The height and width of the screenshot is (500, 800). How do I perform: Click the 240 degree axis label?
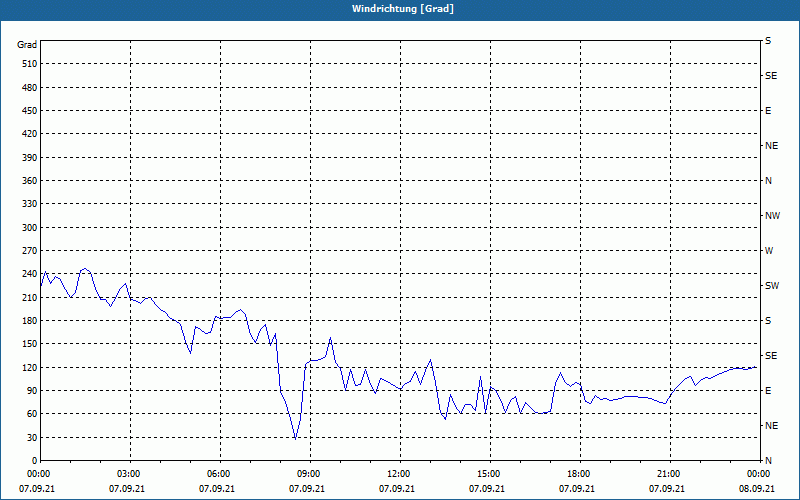point(30,274)
